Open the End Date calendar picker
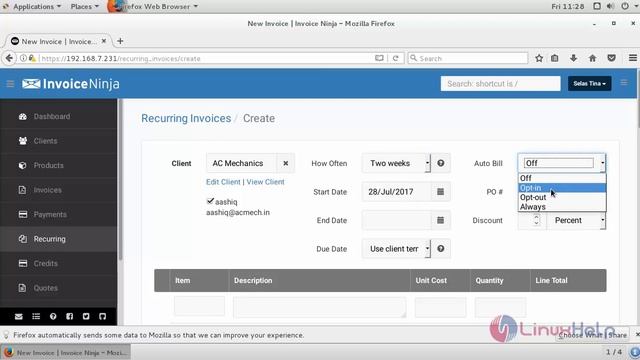Image resolution: width=640 pixels, height=360 pixels. click(440, 220)
